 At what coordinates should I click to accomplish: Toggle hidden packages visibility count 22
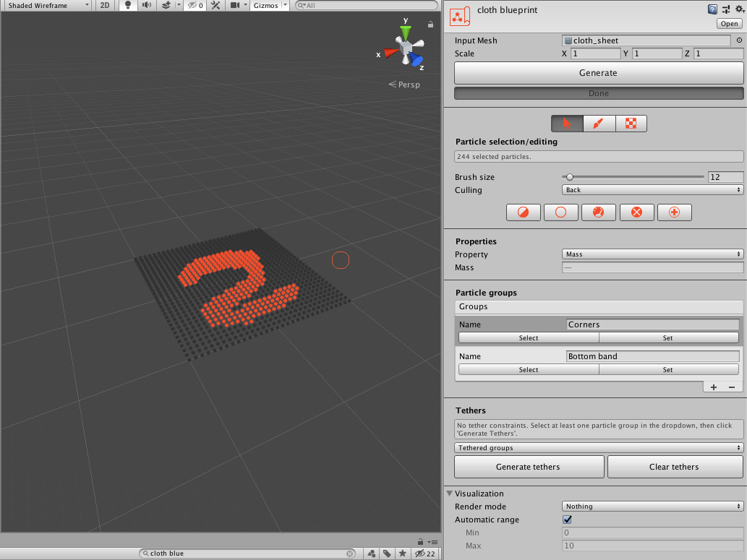tap(425, 553)
